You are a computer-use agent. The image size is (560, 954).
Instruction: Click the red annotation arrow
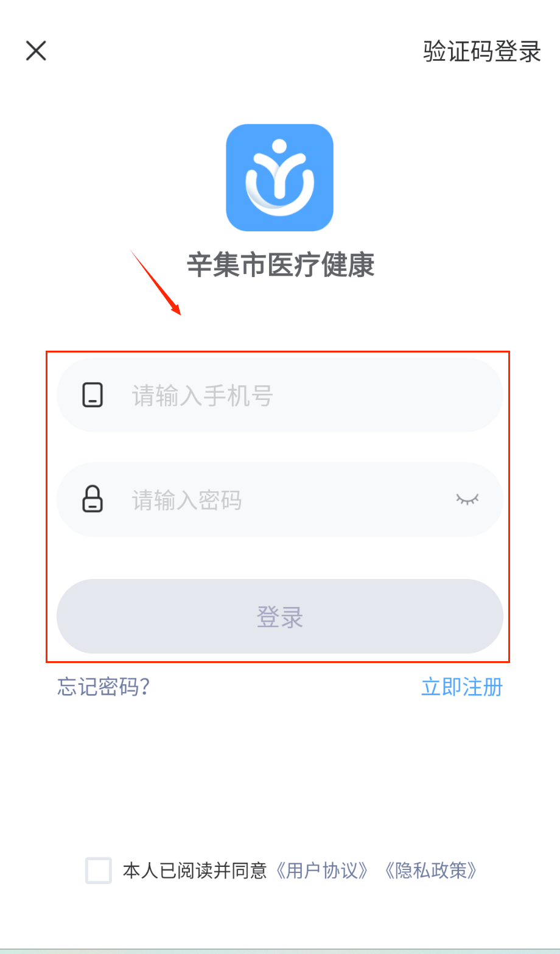[x=155, y=282]
